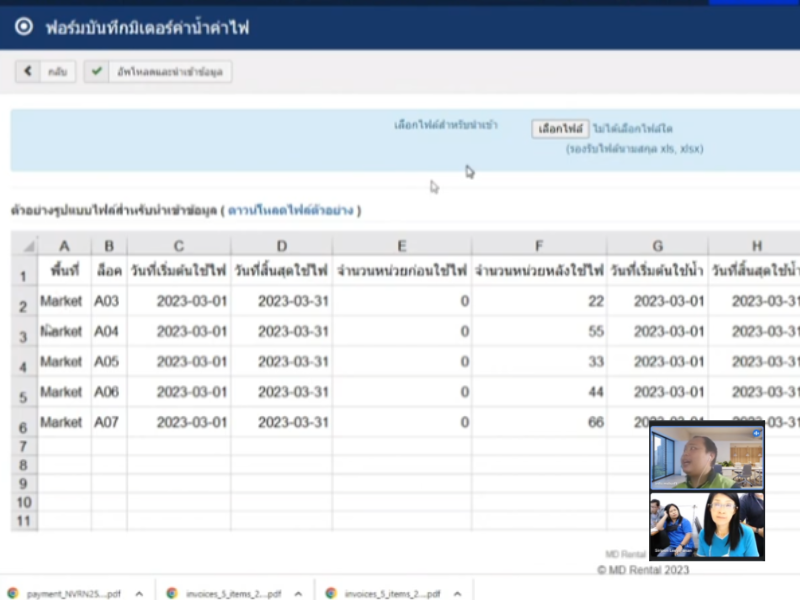Expand last invoices_5_items pdf options chevron
Screen dimensions: 800x600
coord(458,594)
